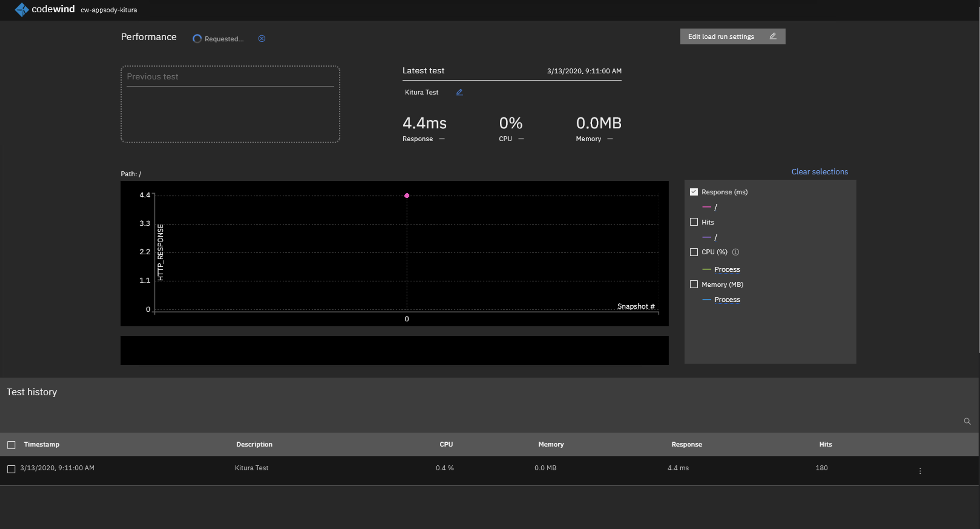The width and height of the screenshot is (980, 529).
Task: Click the Process label under CPU (%)
Action: click(727, 269)
